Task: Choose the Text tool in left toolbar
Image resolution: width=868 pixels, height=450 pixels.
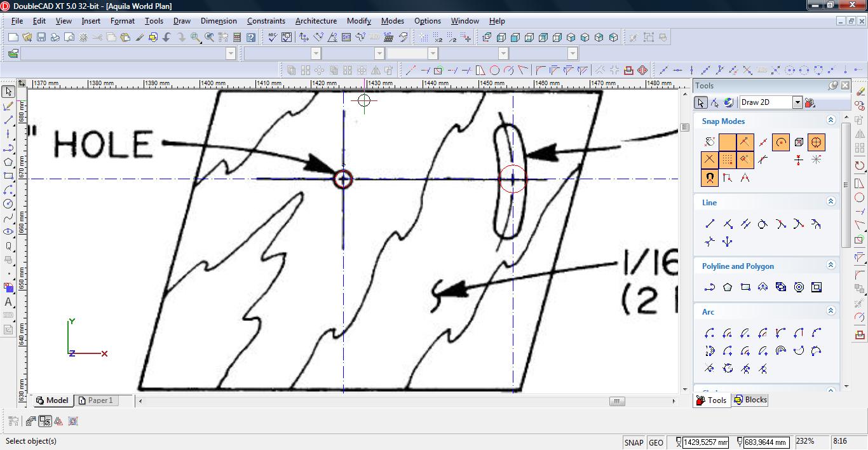Action: [8, 302]
